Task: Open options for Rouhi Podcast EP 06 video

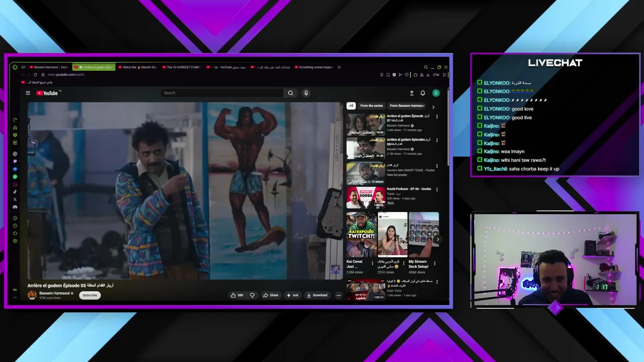Action: [437, 190]
